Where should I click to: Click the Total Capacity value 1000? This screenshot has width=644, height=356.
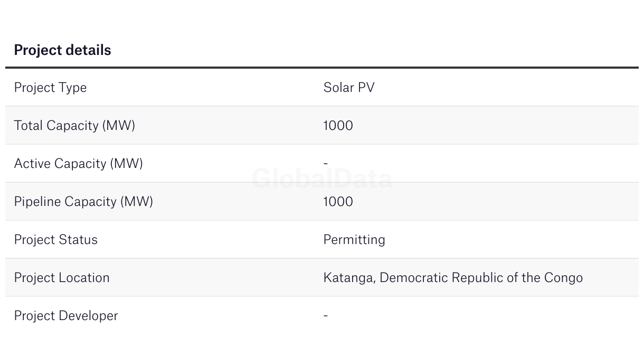(338, 126)
